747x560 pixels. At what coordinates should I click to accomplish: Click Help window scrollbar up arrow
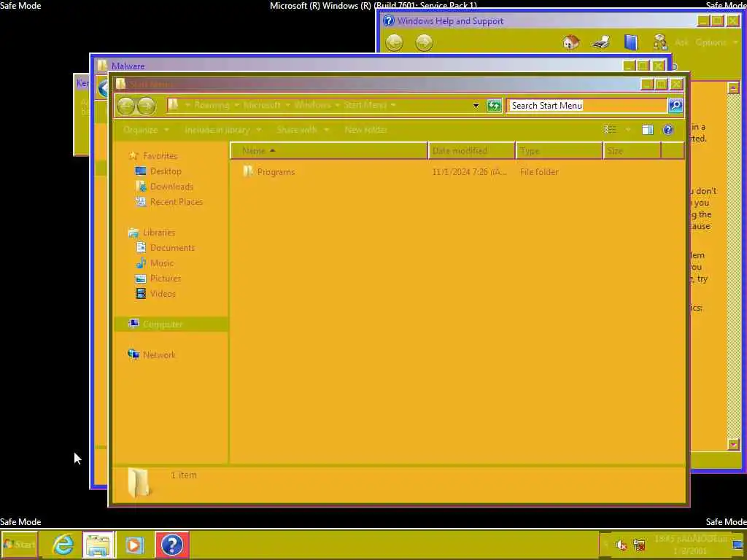point(733,87)
